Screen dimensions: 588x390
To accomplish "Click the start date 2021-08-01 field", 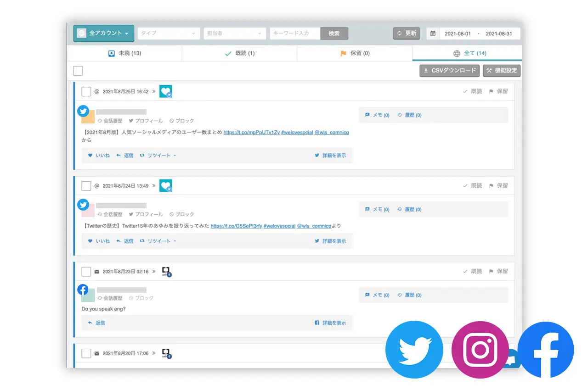I will tap(458, 33).
